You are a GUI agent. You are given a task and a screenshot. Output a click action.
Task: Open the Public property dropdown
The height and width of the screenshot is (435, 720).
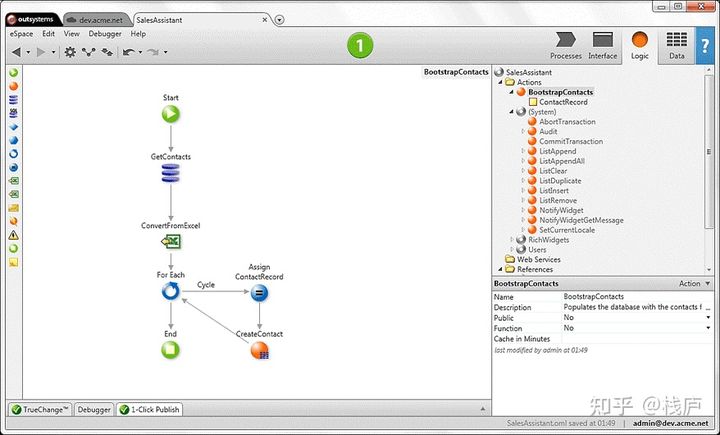(x=708, y=317)
